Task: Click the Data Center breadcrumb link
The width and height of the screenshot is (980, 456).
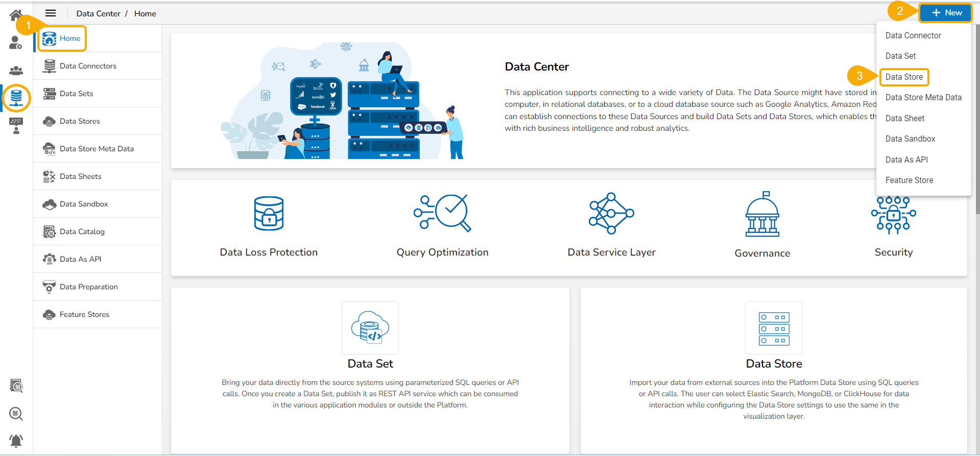Action: pyautogui.click(x=98, y=13)
